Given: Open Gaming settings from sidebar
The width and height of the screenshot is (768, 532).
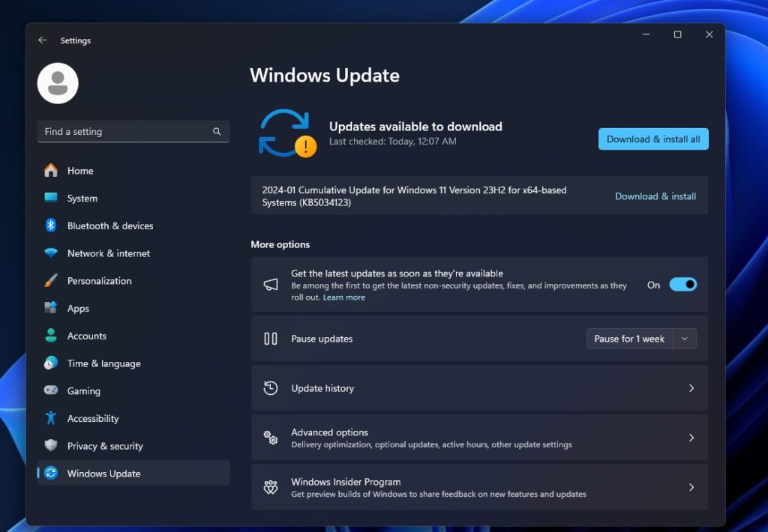Looking at the screenshot, I should click(x=52, y=390).
